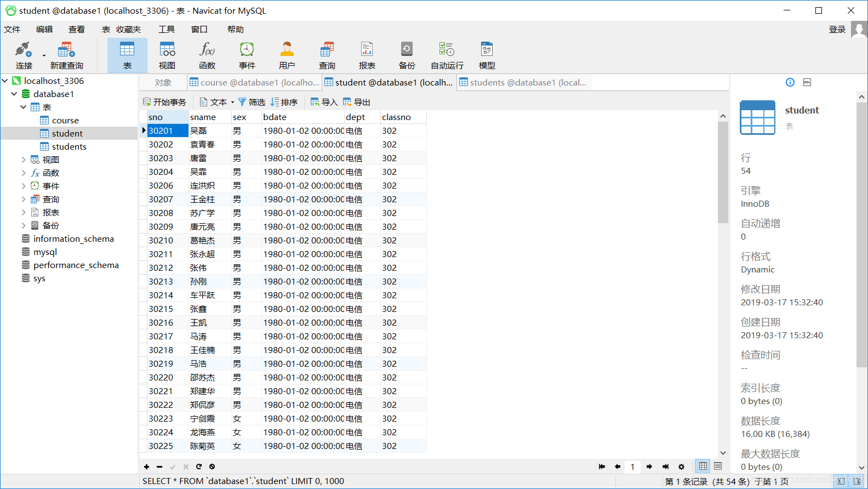
Task: Open New Query (新建查询) toolbar button
Action: pyautogui.click(x=66, y=55)
